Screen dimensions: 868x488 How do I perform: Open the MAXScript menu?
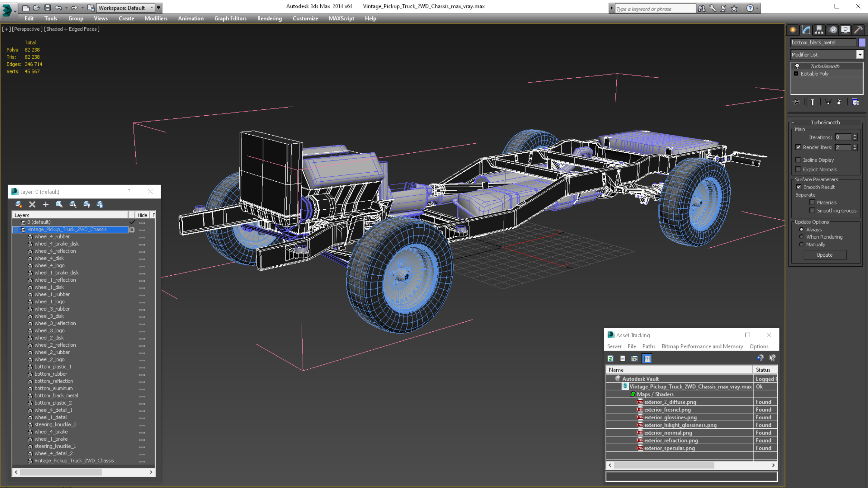(x=341, y=18)
